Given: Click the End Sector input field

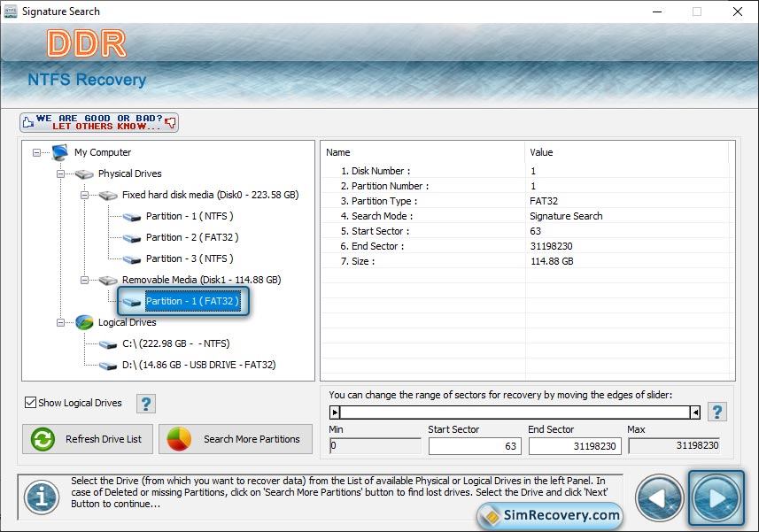Looking at the screenshot, I should point(575,446).
